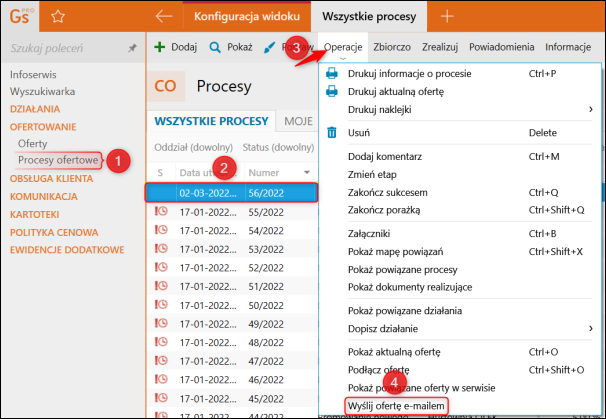Click the Gs PRO logo icon
The width and height of the screenshot is (606, 419).
point(20,16)
